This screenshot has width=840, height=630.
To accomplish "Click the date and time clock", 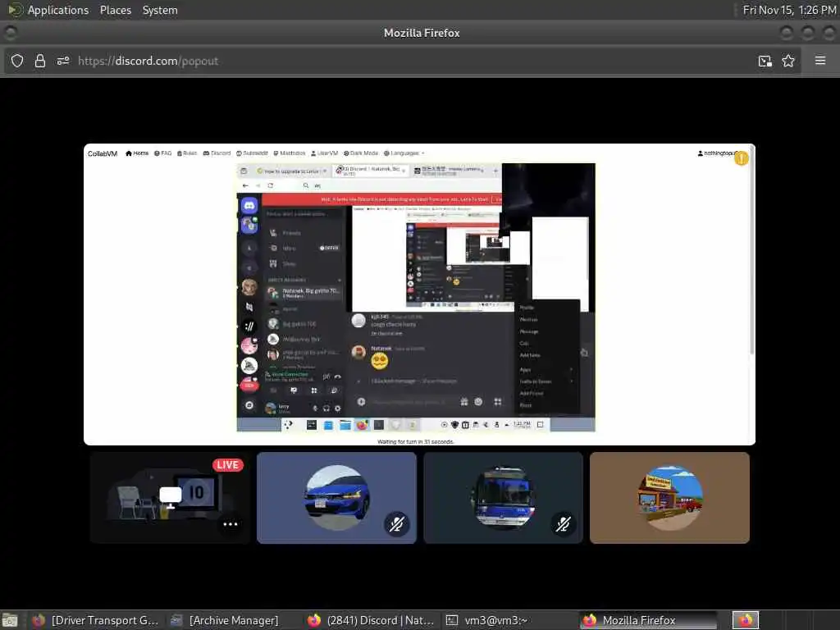I will pyautogui.click(x=789, y=10).
